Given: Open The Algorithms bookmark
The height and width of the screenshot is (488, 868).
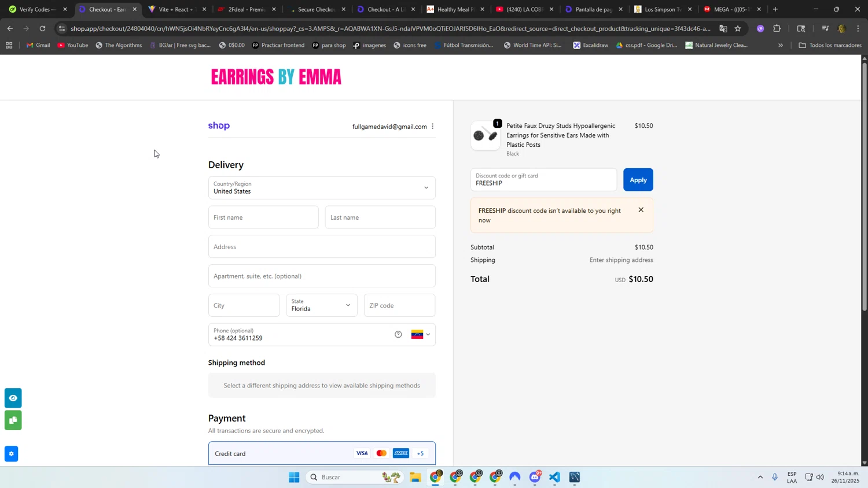Looking at the screenshot, I should click(119, 45).
